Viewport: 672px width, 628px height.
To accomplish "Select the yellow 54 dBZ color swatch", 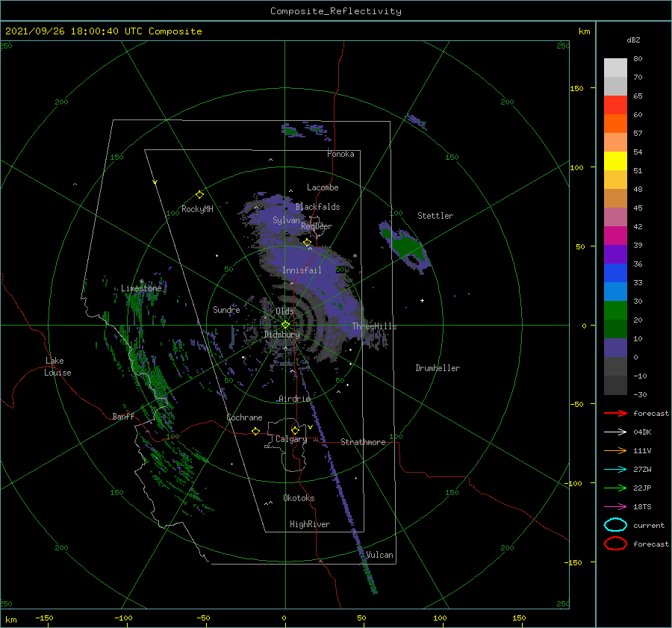I will click(615, 161).
